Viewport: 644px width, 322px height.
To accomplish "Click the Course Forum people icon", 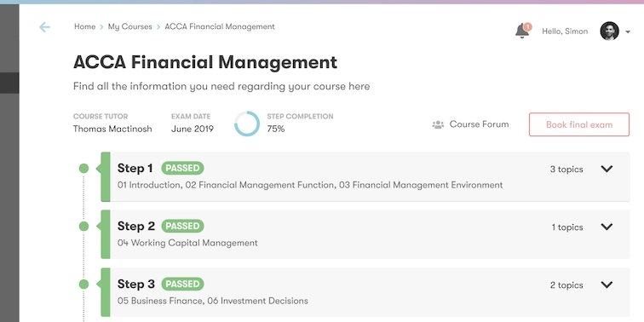I will pos(438,124).
